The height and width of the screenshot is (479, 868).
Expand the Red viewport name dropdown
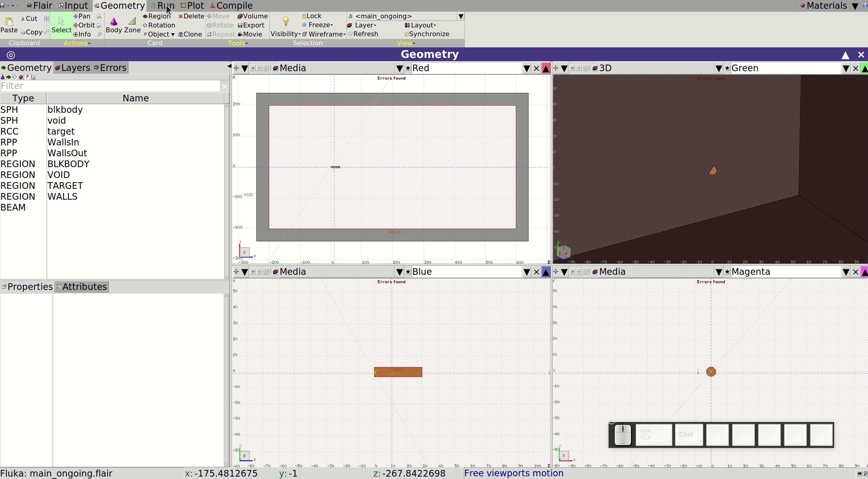[526, 68]
